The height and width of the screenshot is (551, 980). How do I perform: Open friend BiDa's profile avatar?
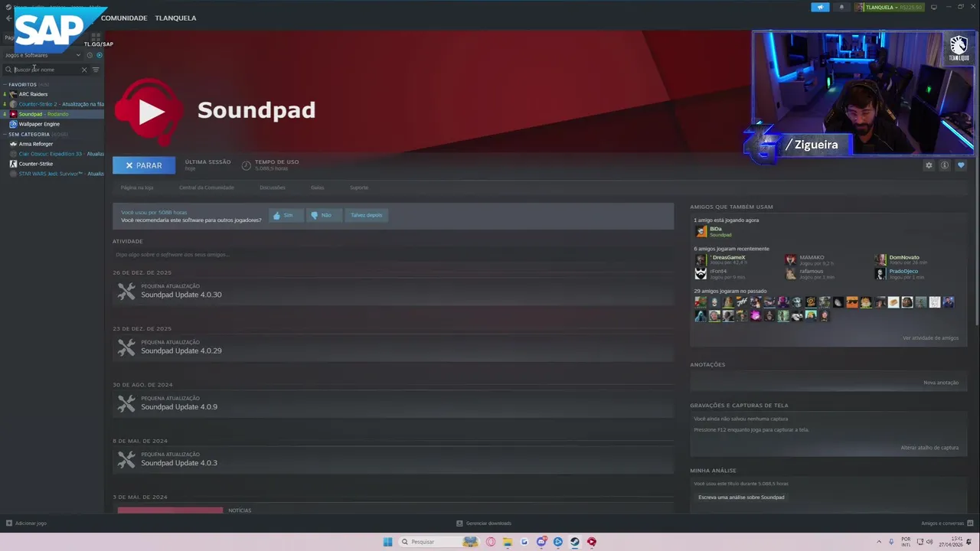(x=701, y=231)
